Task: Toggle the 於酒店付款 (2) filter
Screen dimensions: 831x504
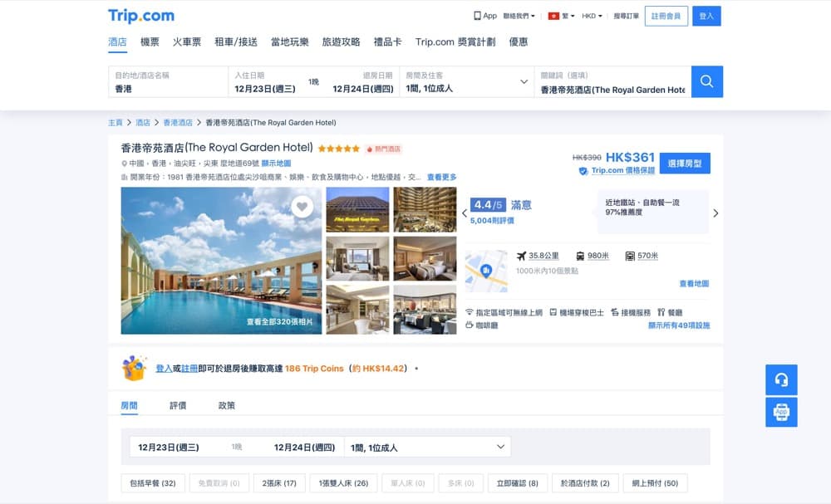Action: 585,482
